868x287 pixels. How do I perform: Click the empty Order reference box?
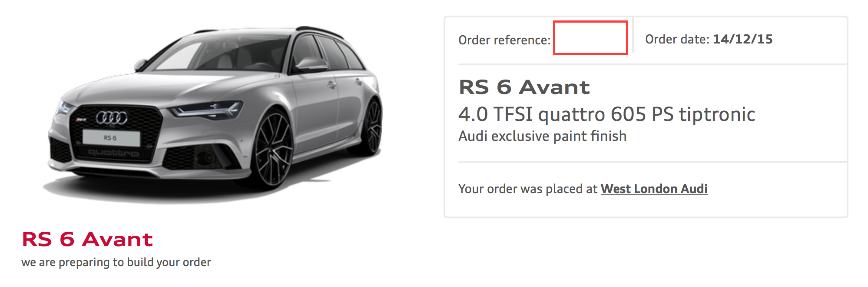[590, 38]
